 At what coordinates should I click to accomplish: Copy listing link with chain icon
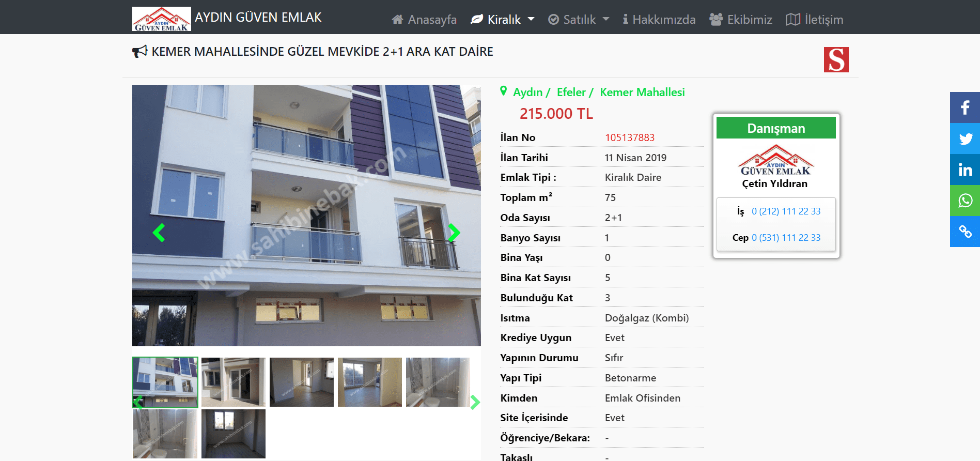(x=965, y=232)
